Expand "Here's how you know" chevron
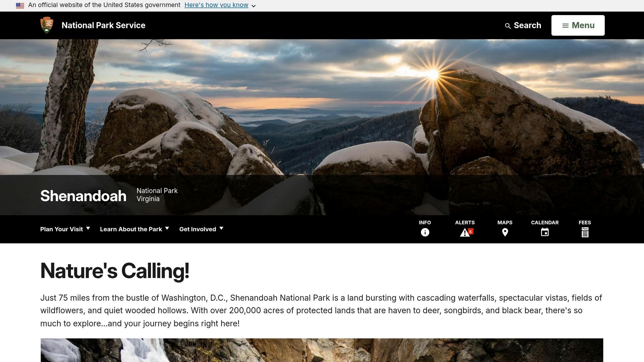 coord(253,6)
